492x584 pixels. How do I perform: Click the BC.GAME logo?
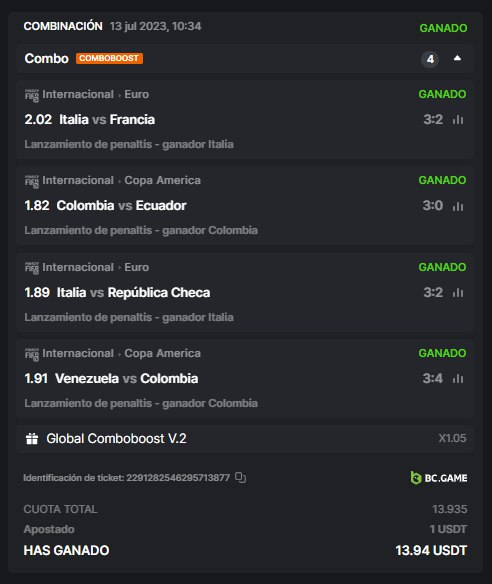tap(439, 478)
